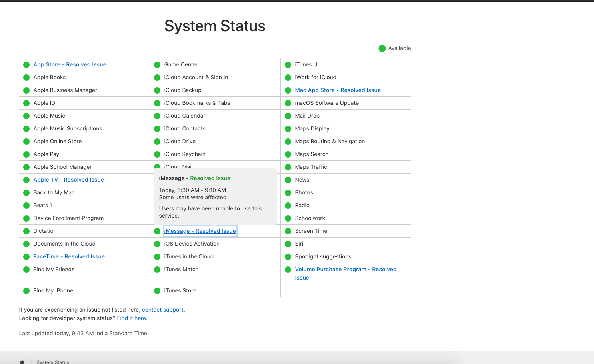Click the FaceTime - Resolved Issue link

tap(69, 256)
